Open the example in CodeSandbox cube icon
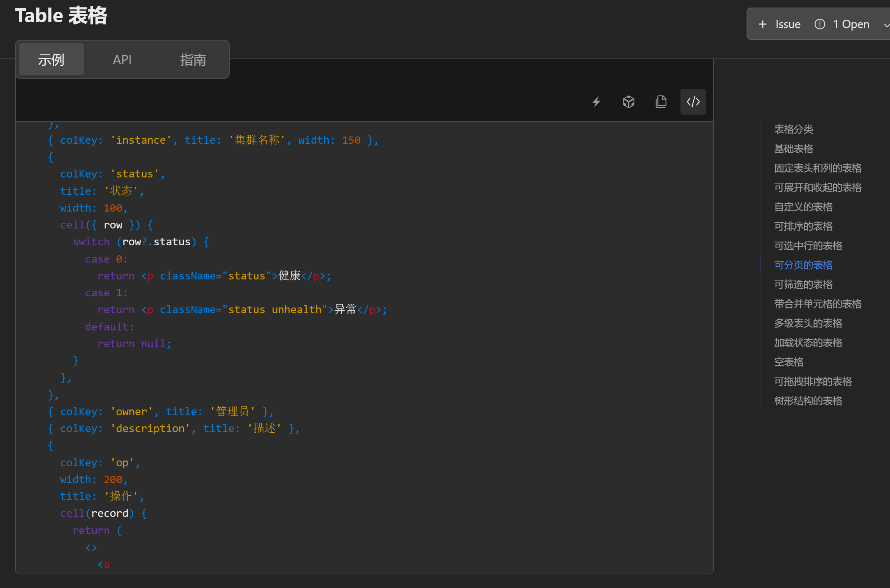This screenshot has width=890, height=588. [628, 102]
